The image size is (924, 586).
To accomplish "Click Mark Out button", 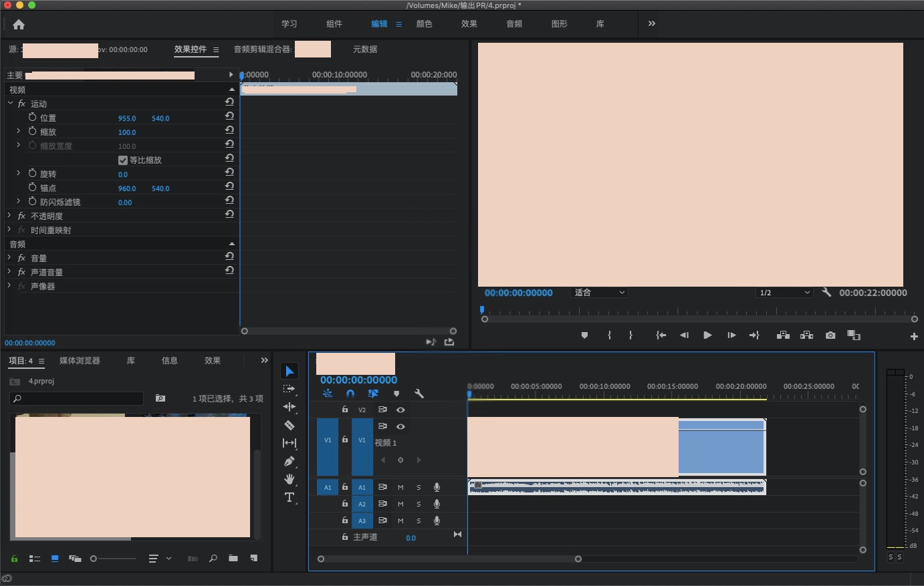I will coord(630,335).
